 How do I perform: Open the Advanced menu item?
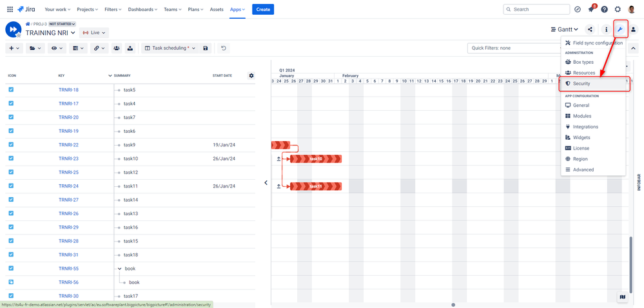pyautogui.click(x=593, y=169)
